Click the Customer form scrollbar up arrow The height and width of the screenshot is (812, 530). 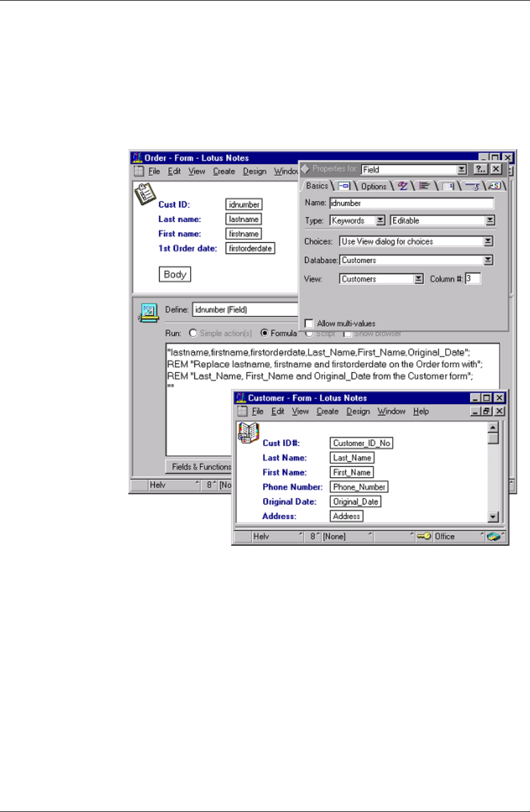493,427
